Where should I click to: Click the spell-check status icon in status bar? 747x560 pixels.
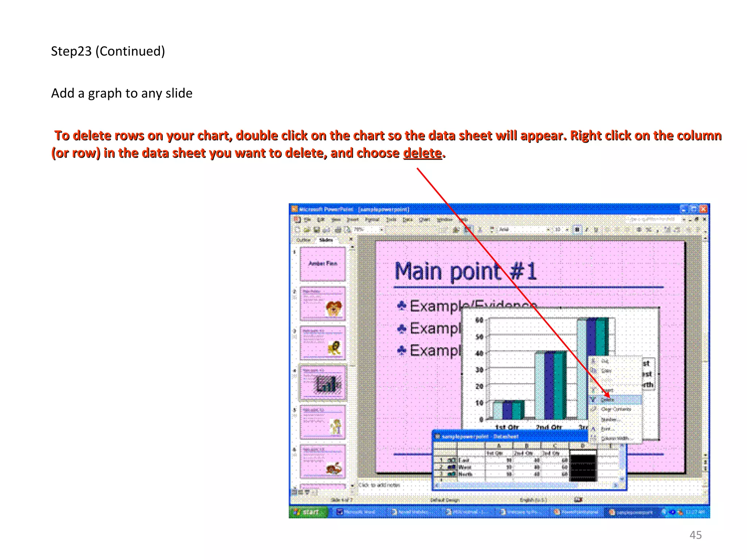tap(578, 499)
